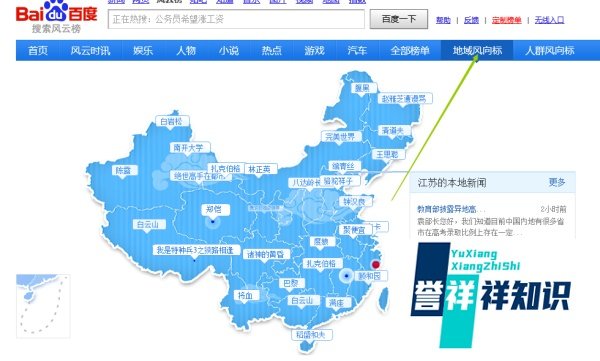Select the 巴黎 map label
The width and height of the screenshot is (600, 361).
291,283
